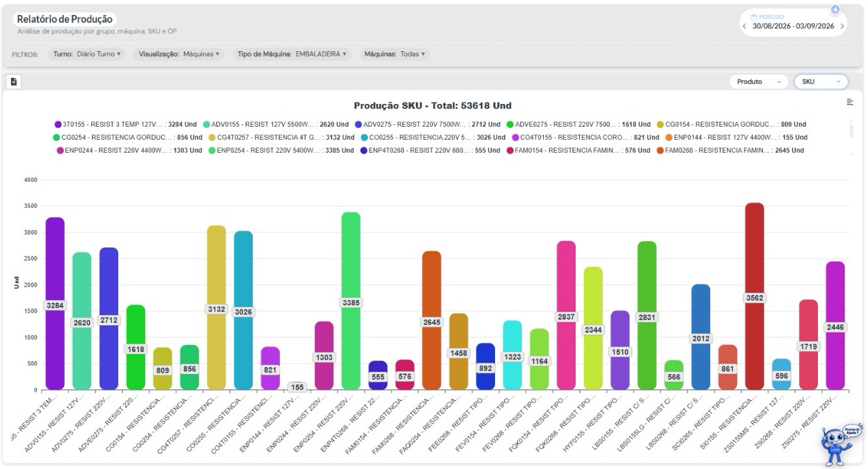
Task: Open the Turno filter dropdown
Action: tap(85, 54)
